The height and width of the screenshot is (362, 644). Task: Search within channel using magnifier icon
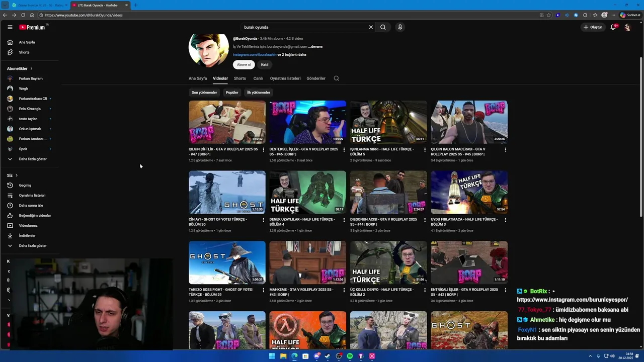tap(337, 78)
